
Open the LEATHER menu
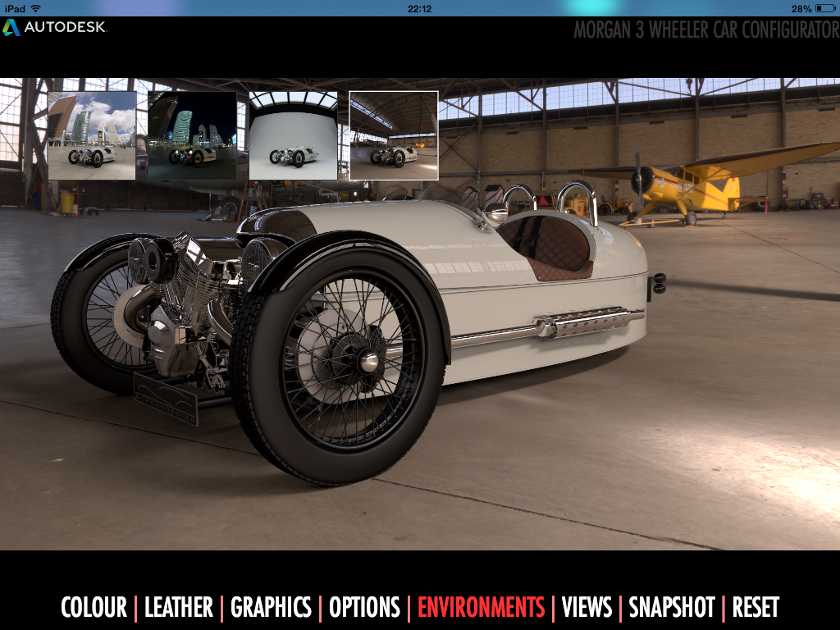click(x=178, y=608)
